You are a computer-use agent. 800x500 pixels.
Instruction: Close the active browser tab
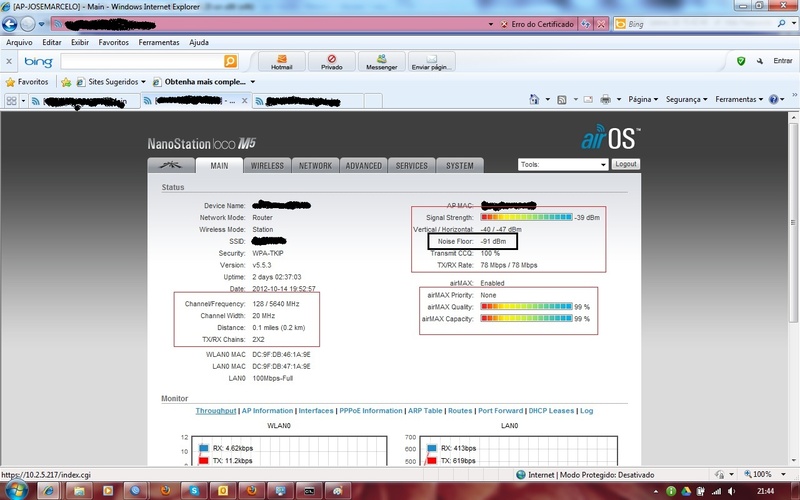coord(244,101)
